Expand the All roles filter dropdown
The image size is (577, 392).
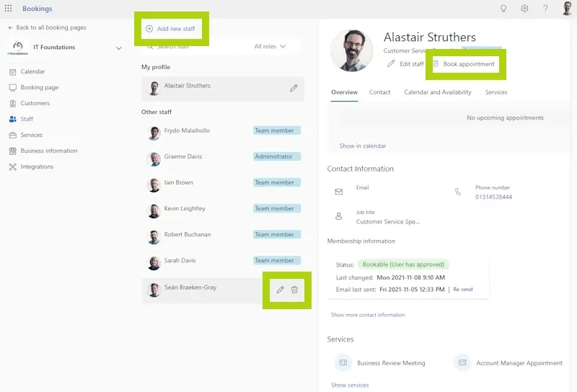pyautogui.click(x=270, y=47)
